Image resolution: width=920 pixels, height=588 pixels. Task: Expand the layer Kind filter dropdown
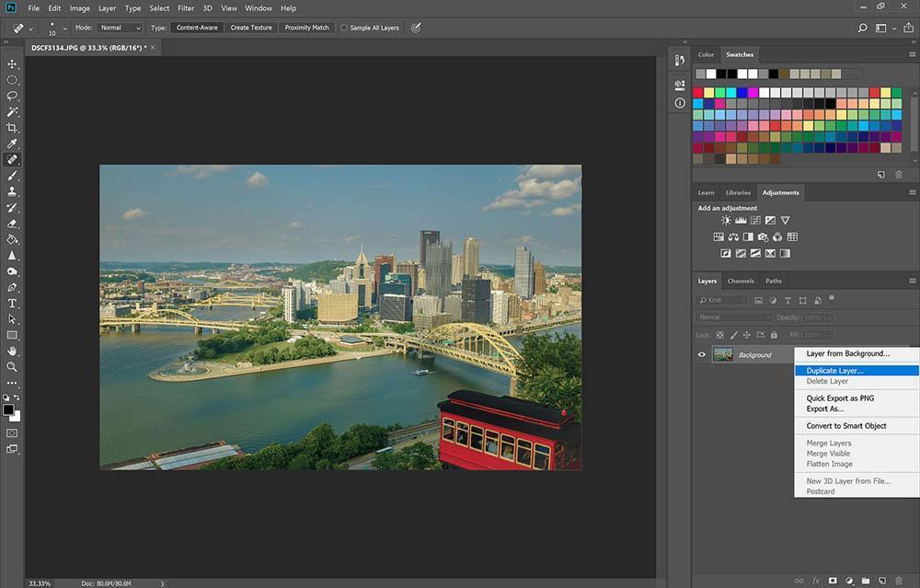click(722, 300)
